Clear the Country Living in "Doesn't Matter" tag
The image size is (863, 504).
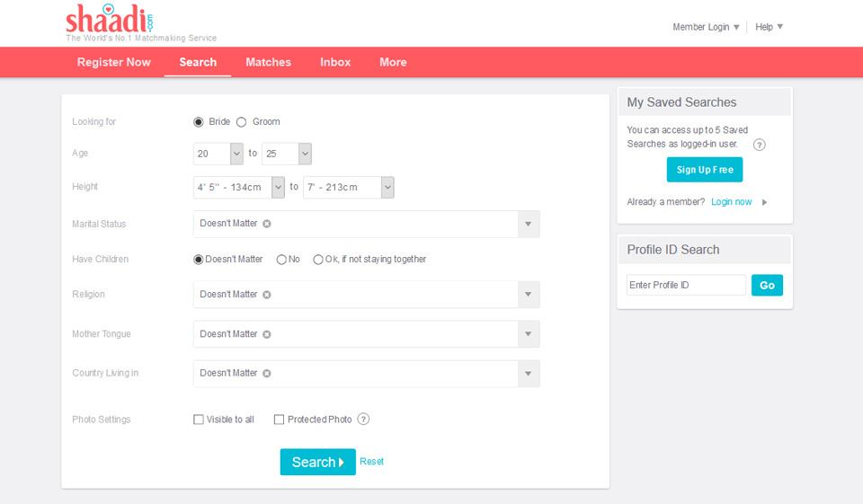coord(267,374)
